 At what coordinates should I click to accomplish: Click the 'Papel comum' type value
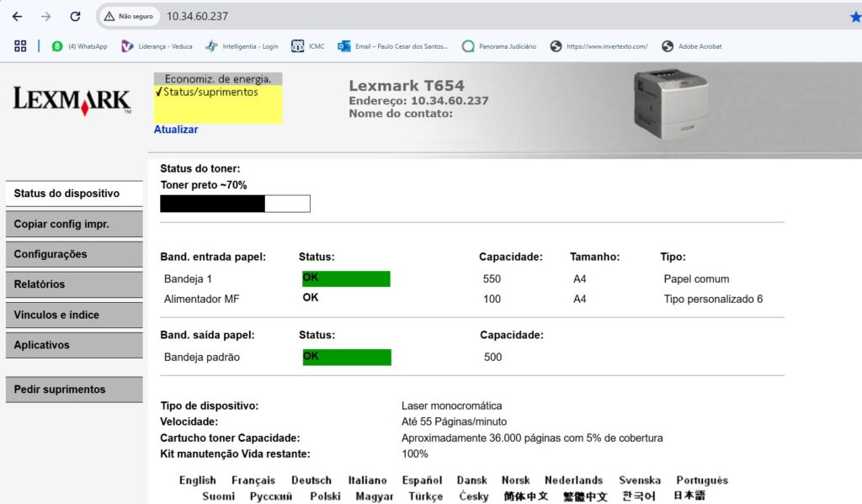(x=696, y=279)
